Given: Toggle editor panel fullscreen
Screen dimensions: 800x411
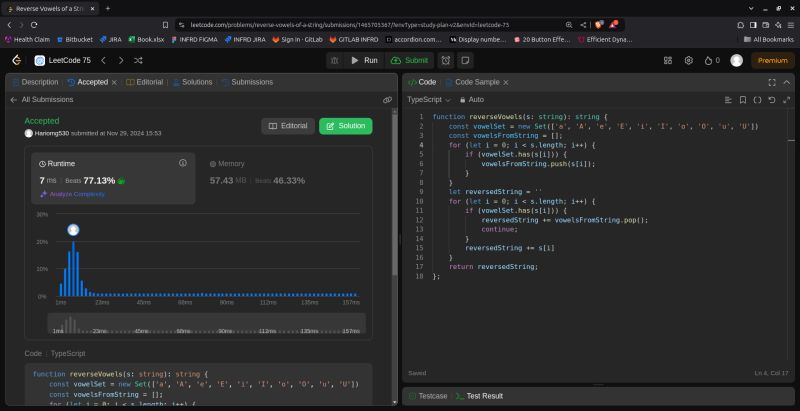Looking at the screenshot, I should [x=772, y=82].
